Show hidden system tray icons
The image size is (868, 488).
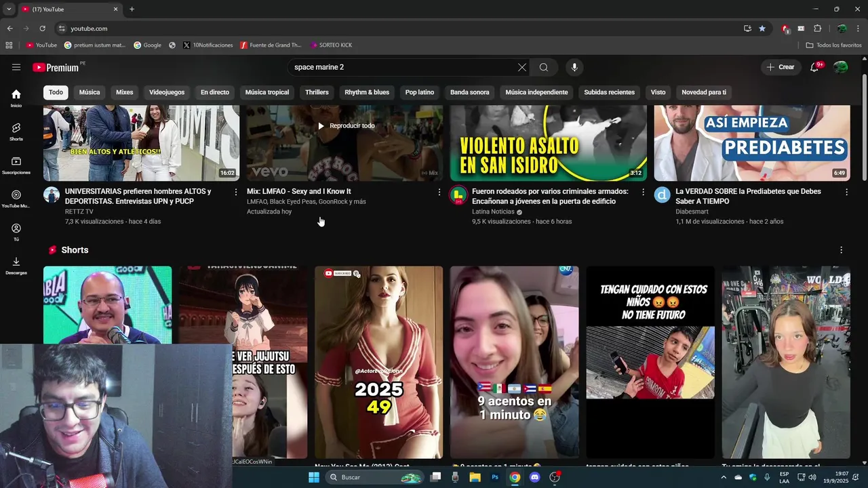pos(723,477)
